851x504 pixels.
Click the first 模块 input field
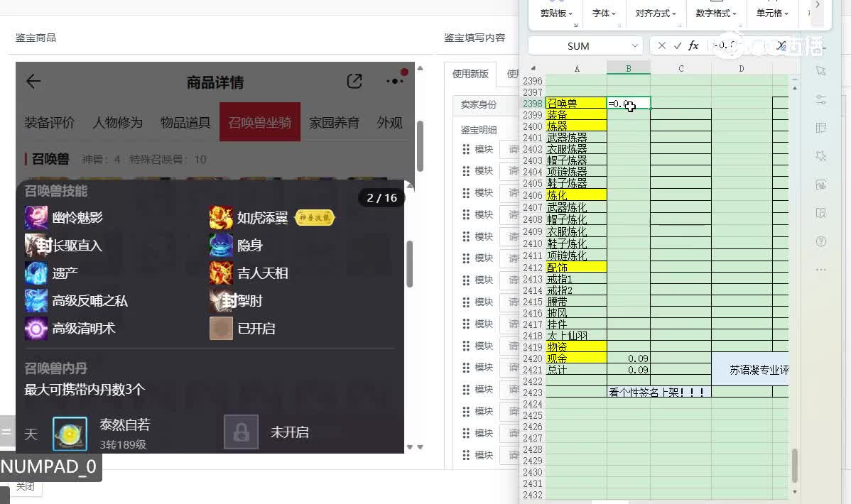(x=509, y=149)
